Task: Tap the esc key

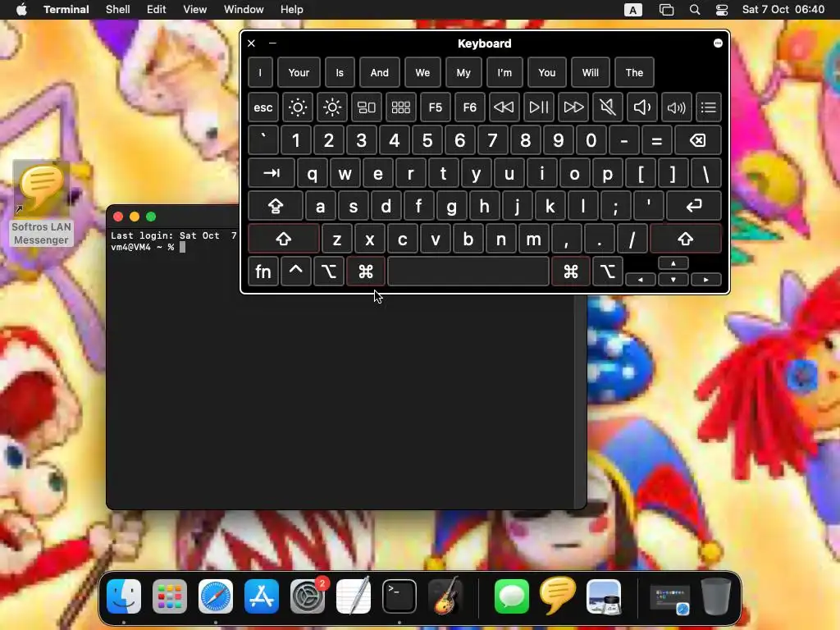Action: coord(263,107)
